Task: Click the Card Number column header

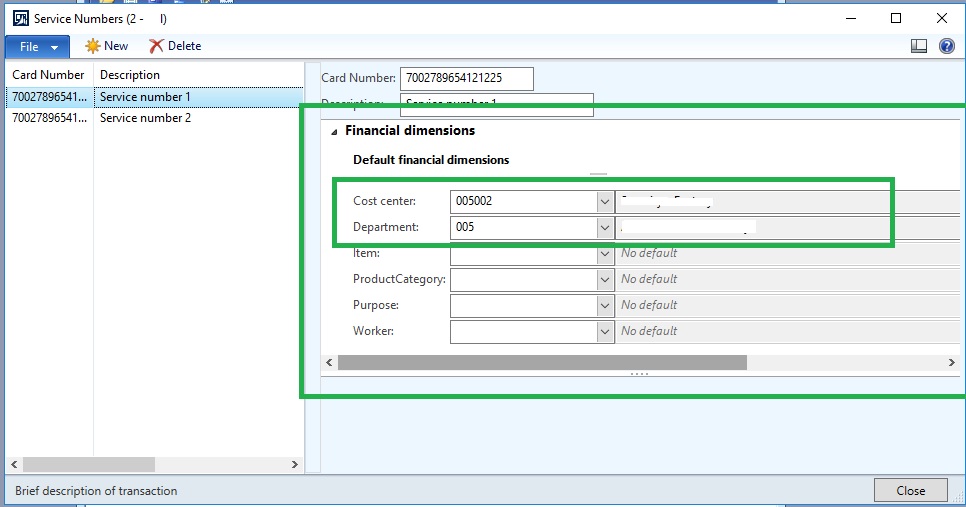Action: coord(48,75)
